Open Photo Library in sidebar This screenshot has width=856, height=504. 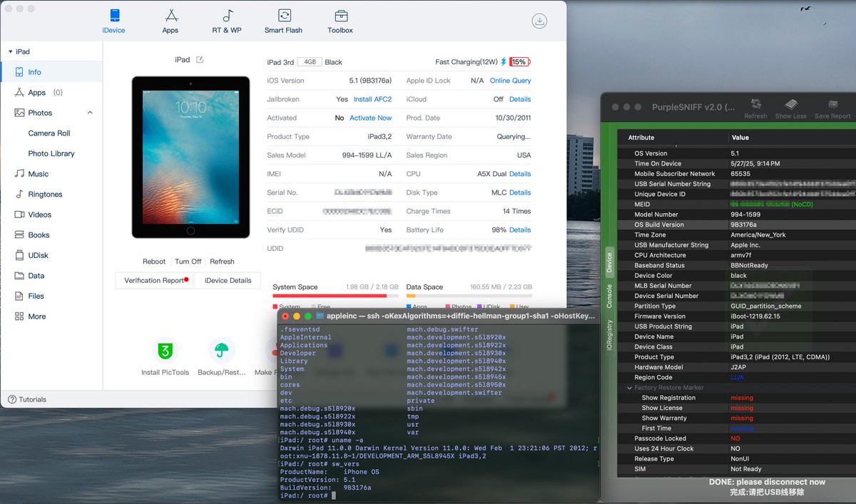pos(51,153)
